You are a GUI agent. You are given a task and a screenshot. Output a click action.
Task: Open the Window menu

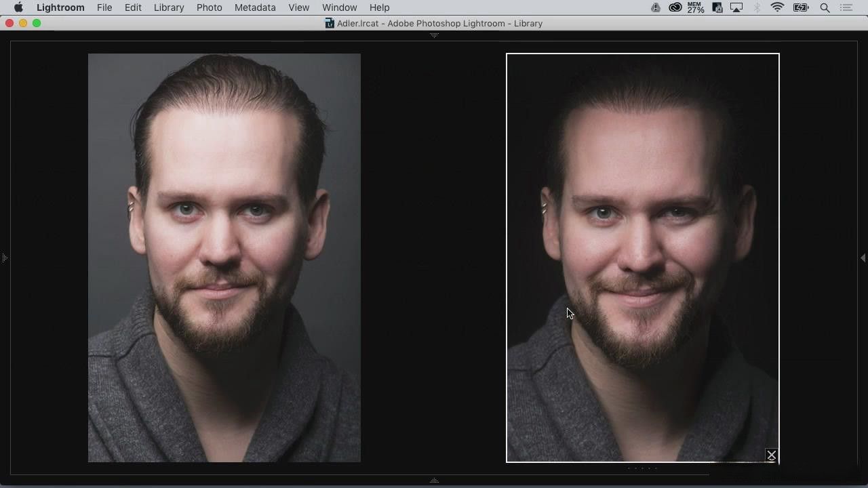pyautogui.click(x=340, y=7)
